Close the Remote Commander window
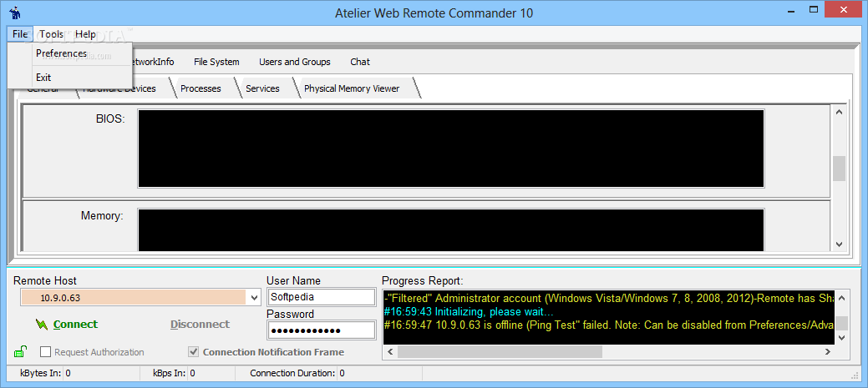This screenshot has height=388, width=868. (x=845, y=10)
